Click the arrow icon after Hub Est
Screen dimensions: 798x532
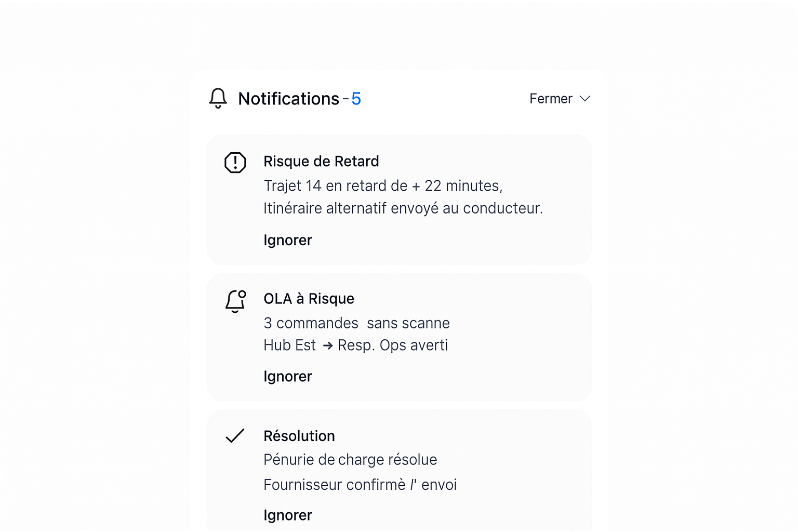tap(327, 346)
